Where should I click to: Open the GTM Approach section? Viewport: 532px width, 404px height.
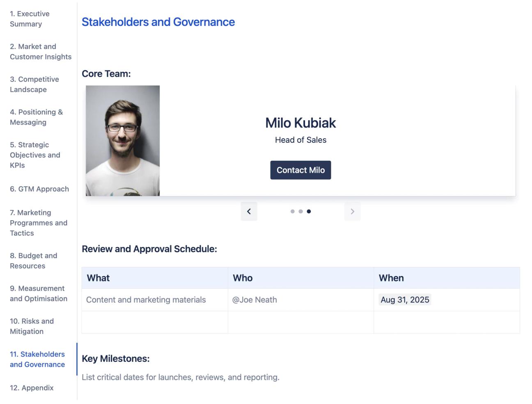[x=39, y=189]
